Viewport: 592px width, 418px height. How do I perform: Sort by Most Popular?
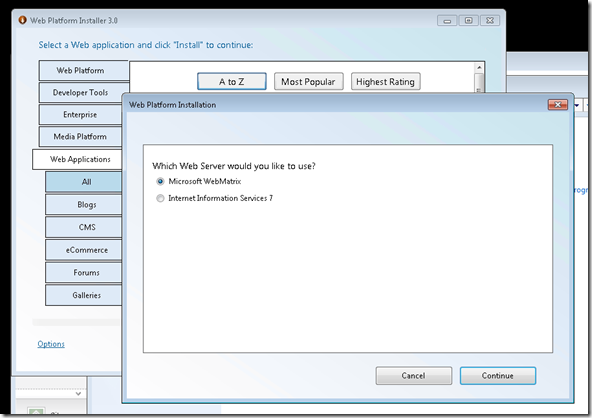pyautogui.click(x=308, y=82)
